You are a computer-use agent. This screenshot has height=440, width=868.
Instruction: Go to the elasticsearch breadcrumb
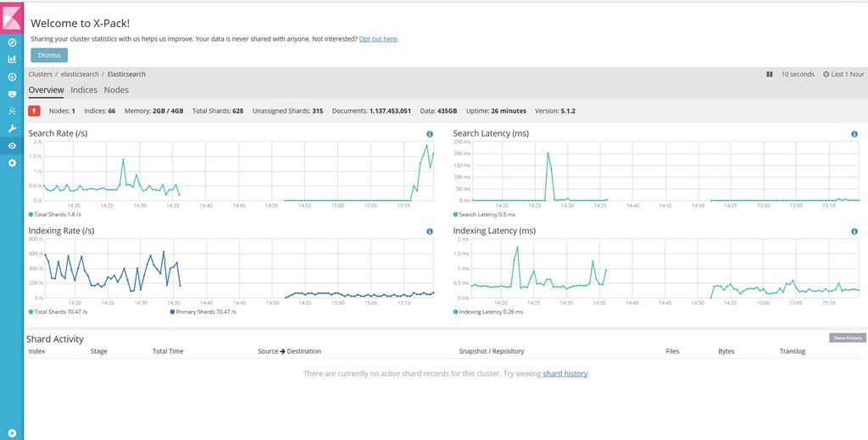pyautogui.click(x=80, y=74)
